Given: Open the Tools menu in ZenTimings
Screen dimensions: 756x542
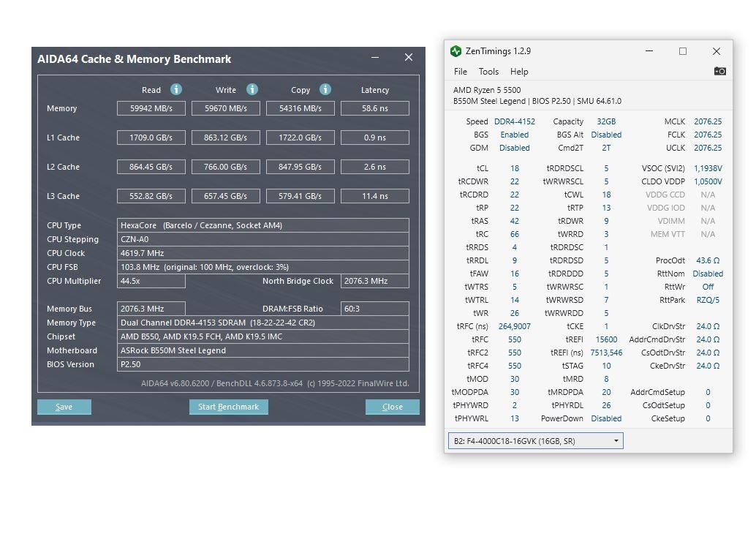Looking at the screenshot, I should 488,72.
